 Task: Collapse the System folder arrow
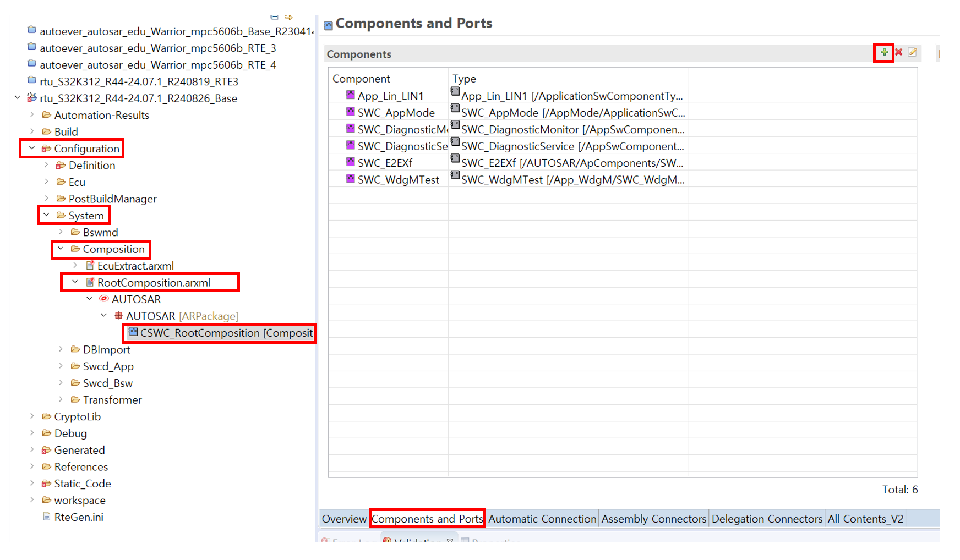coord(46,215)
